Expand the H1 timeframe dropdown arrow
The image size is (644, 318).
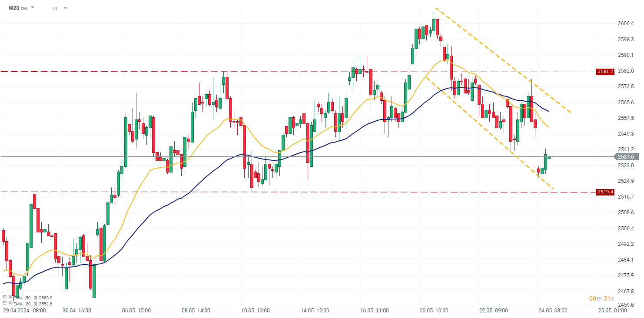pos(66,8)
